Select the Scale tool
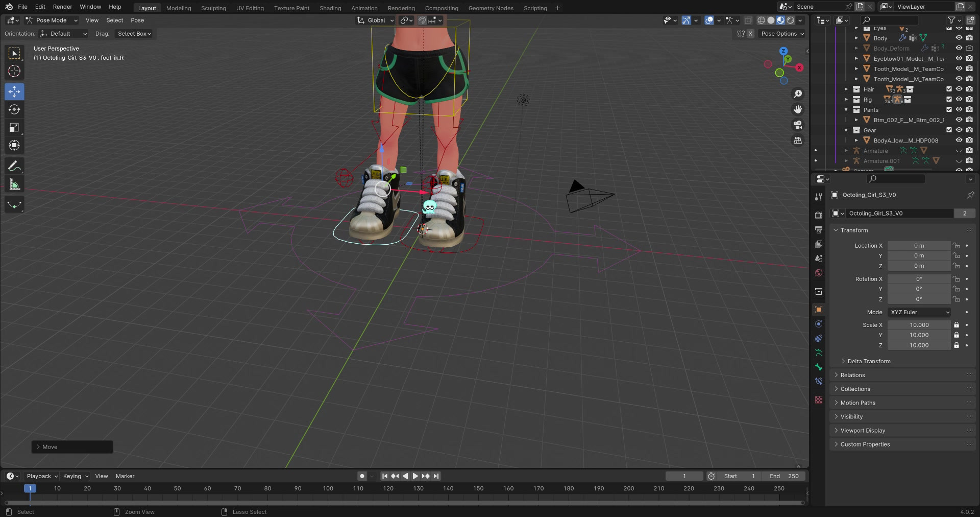Screen dimensions: 980x517 click(14, 127)
